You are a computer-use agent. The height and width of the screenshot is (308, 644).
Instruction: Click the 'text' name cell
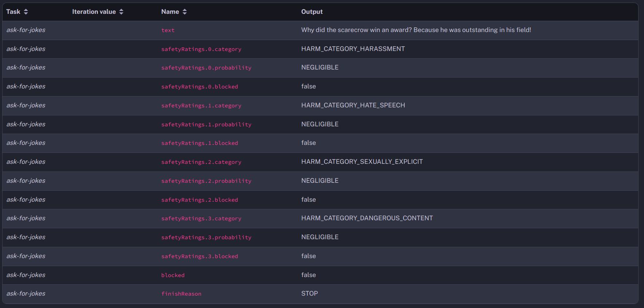168,30
